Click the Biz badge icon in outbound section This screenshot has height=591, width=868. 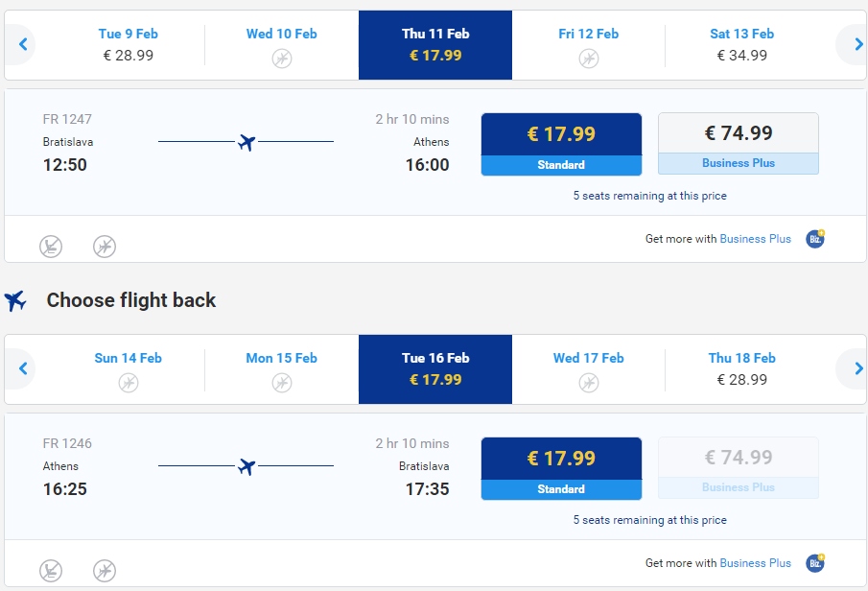(x=815, y=239)
